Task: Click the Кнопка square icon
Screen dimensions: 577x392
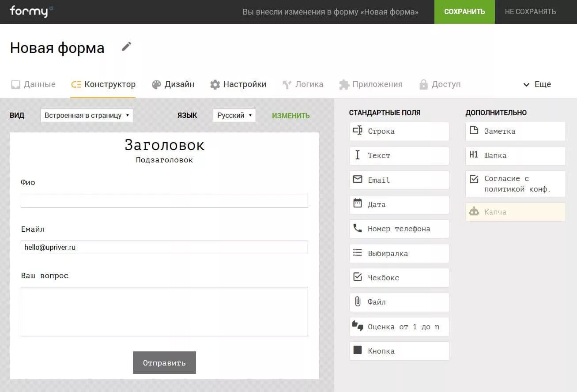Action: point(358,350)
